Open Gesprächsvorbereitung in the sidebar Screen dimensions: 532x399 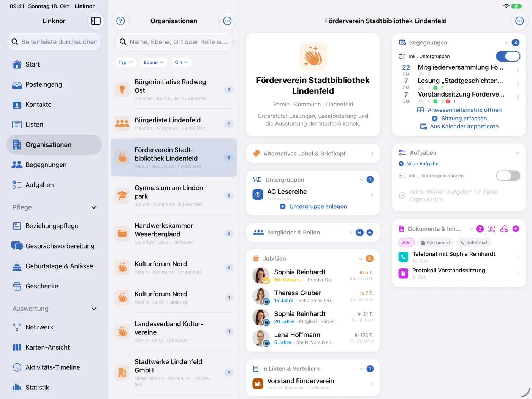click(x=54, y=246)
